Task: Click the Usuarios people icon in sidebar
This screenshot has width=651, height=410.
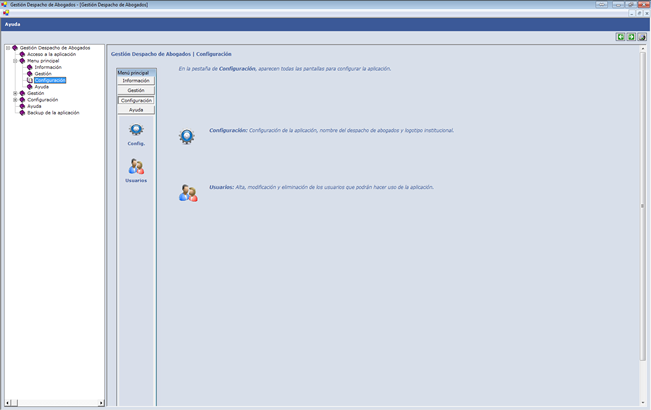Action: coord(136,166)
